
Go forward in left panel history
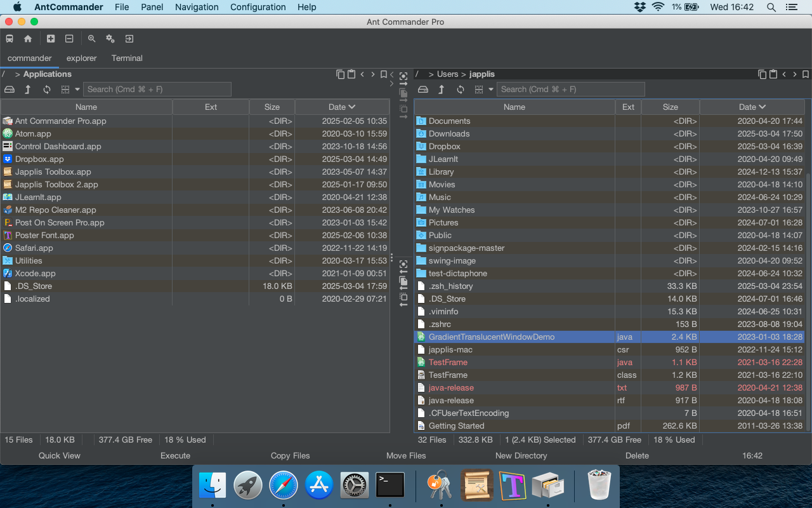[373, 74]
